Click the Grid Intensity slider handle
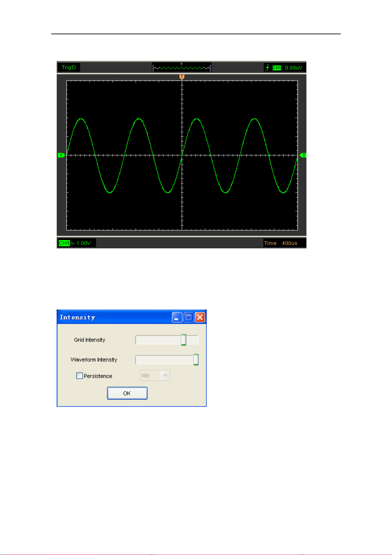The width and height of the screenshot is (392, 555). tap(184, 340)
